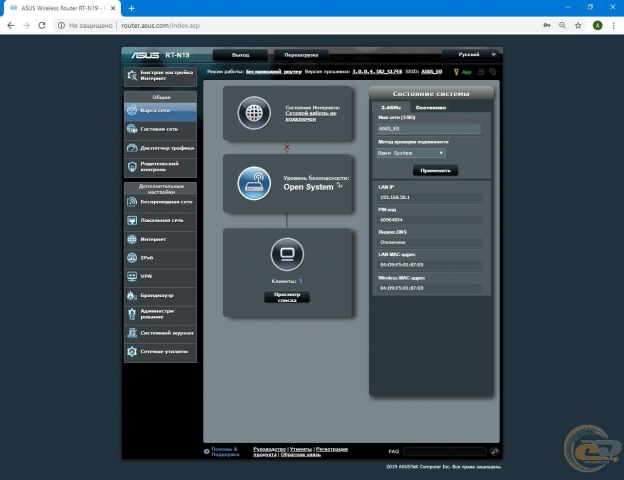Image resolution: width=624 pixels, height=480 pixels.
Task: Open the saved passwords key icon
Action: tap(547, 25)
